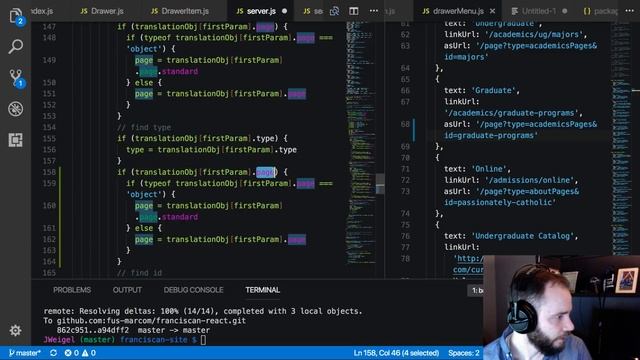Open the terminal instance dropdown
This screenshot has height=360, width=640.
point(476,290)
